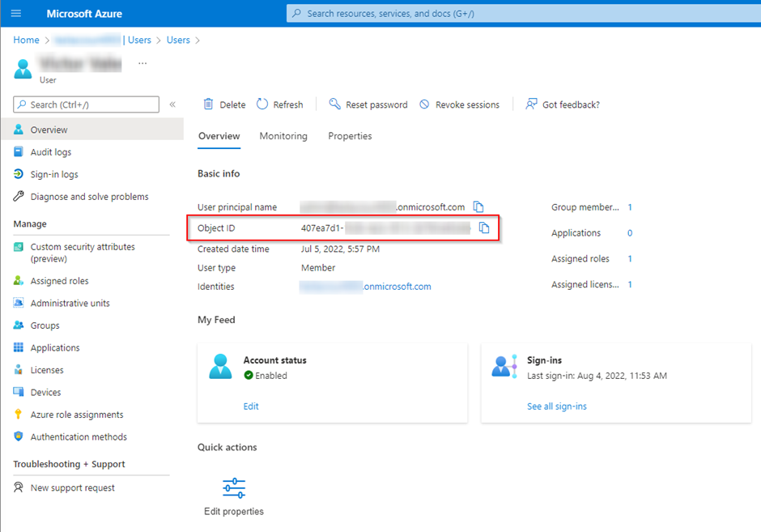Open Sign-in logs in sidebar
The image size is (761, 532).
click(54, 174)
